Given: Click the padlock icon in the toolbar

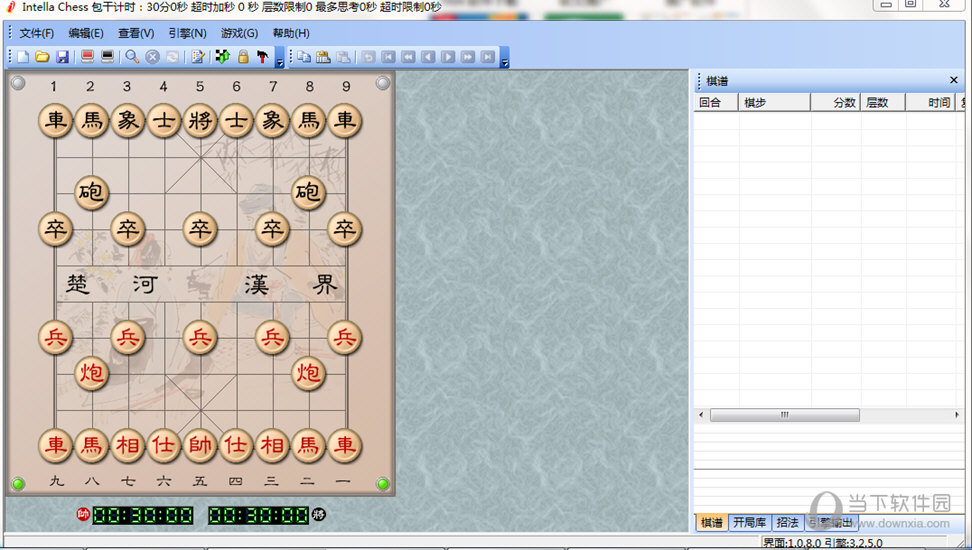Looking at the screenshot, I should [x=243, y=57].
